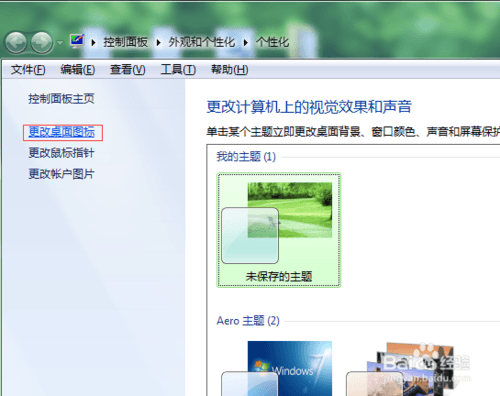The height and width of the screenshot is (396, 500).
Task: Select the 未保存的主题 theme thumbnail
Action: [279, 230]
